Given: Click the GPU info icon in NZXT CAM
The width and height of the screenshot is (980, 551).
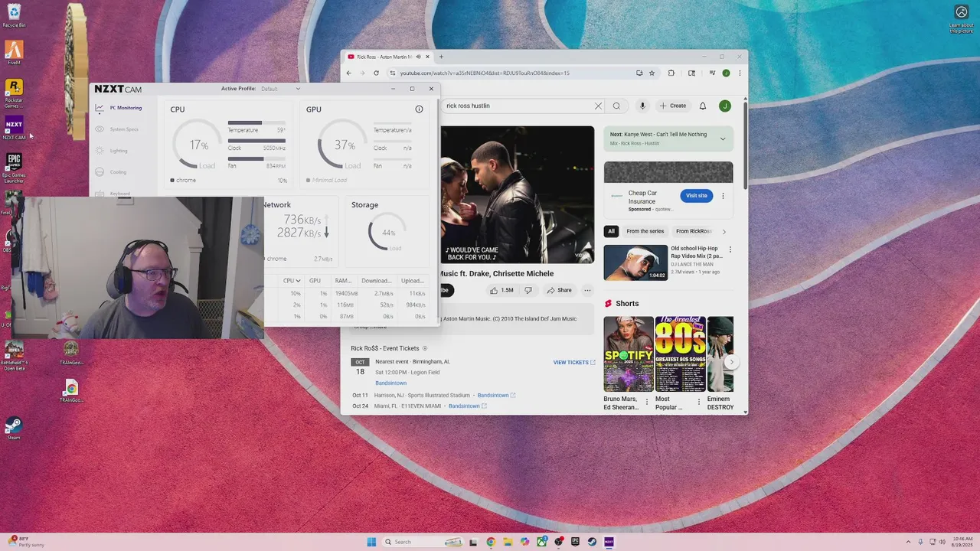Looking at the screenshot, I should coord(419,109).
